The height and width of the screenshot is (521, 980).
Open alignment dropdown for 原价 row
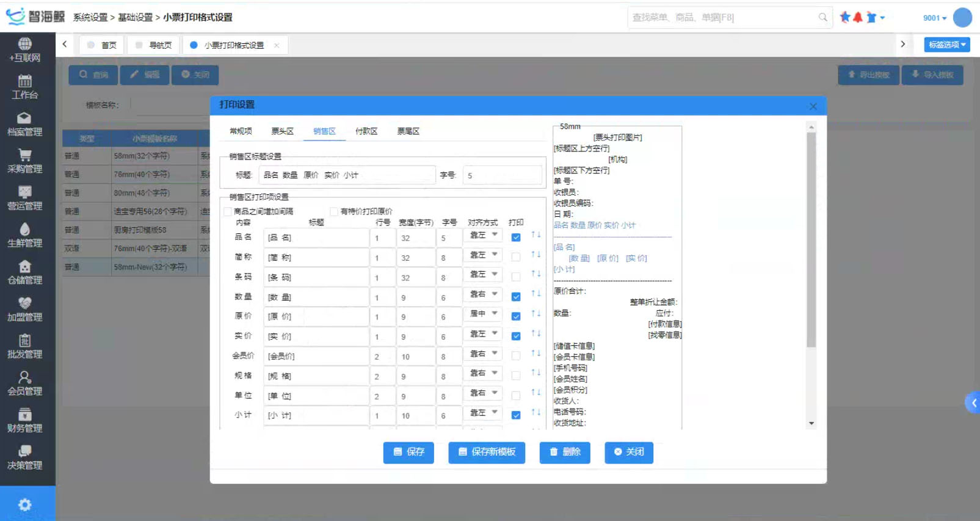point(484,314)
